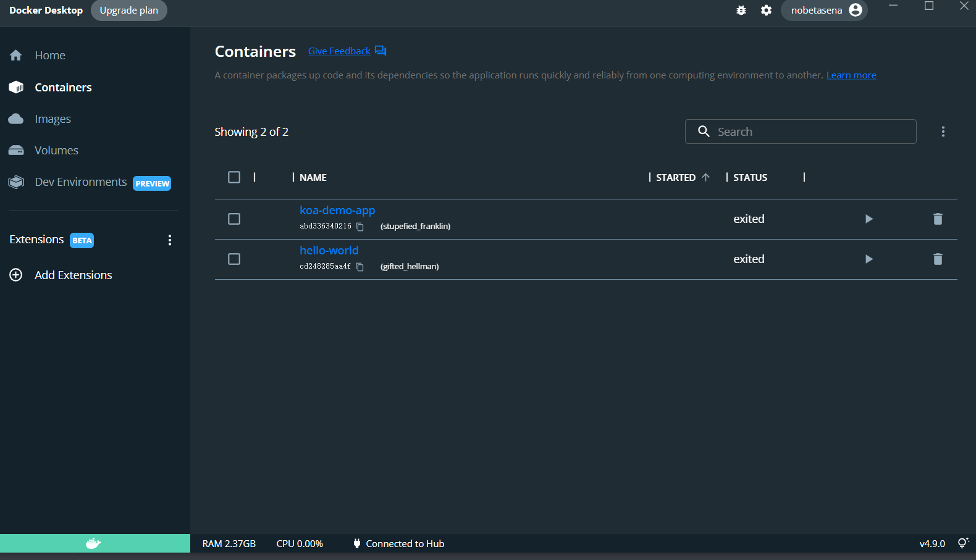976x560 pixels.
Task: Check the hello-world row checkbox
Action: click(x=234, y=259)
